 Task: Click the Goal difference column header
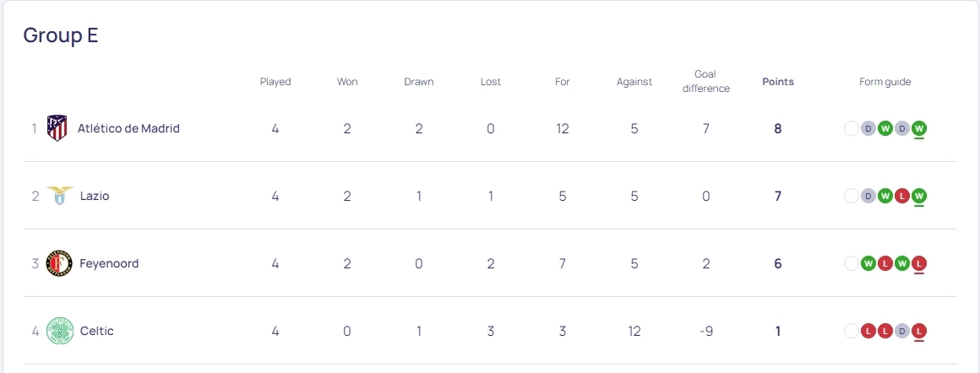(x=705, y=81)
